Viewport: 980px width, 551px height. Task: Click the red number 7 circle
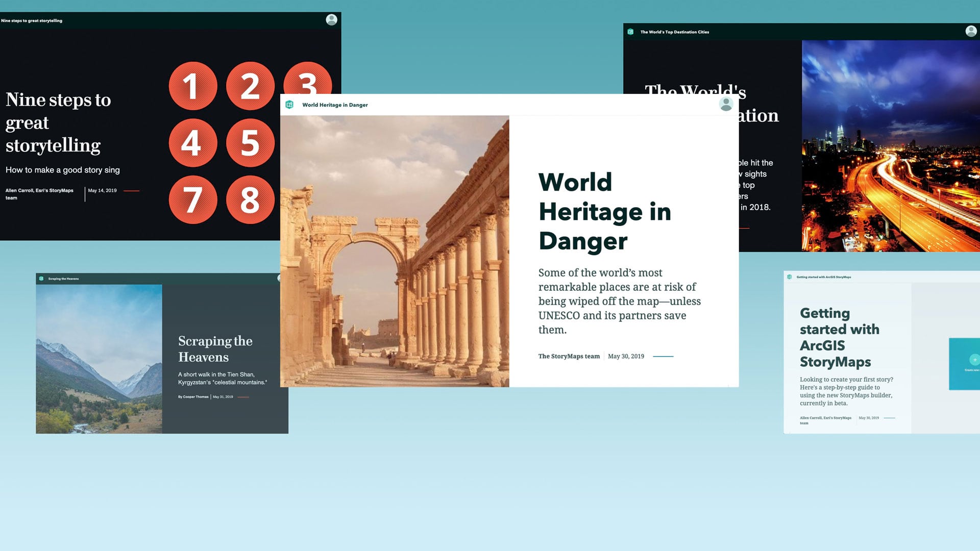(x=192, y=199)
